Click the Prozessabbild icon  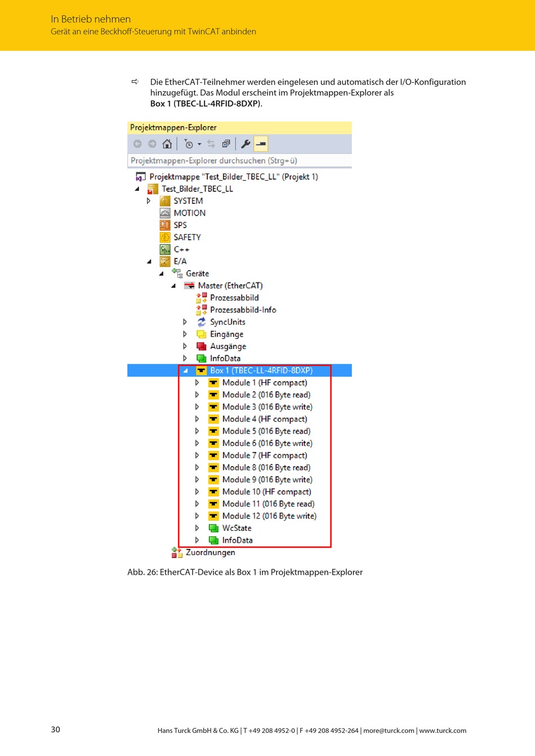pos(202,298)
